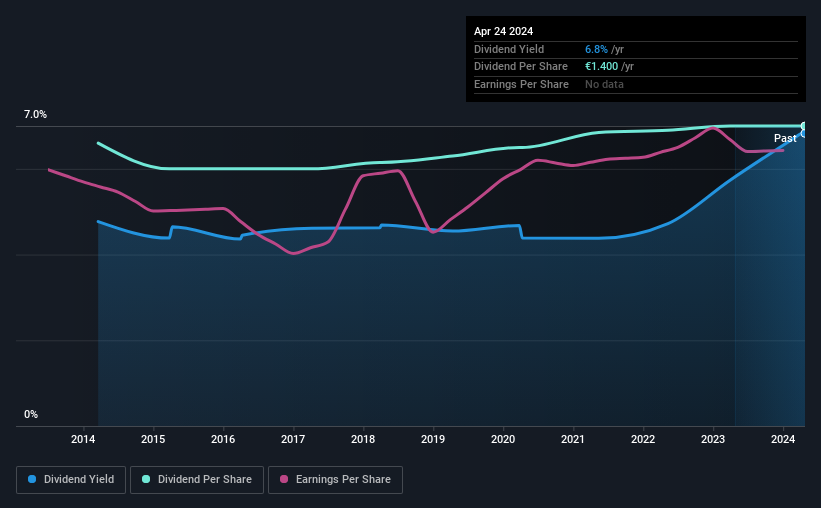
Task: Toggle the Earnings Per Share legend button
Action: [x=335, y=480]
